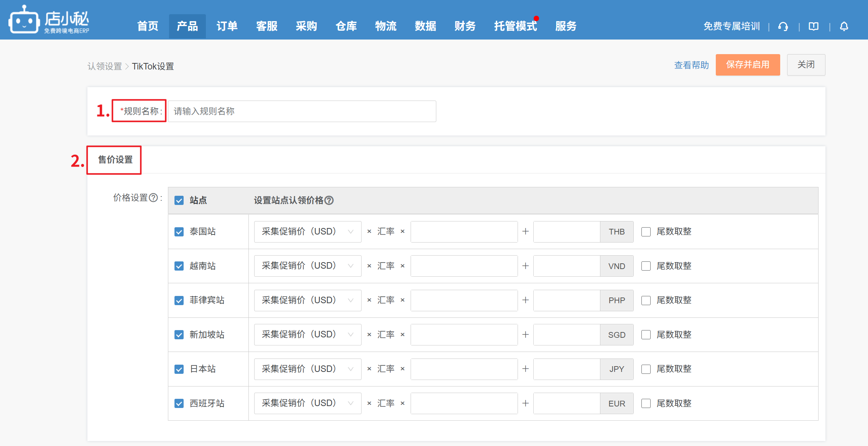Open the 订单 menu
868x446 pixels.
[227, 26]
